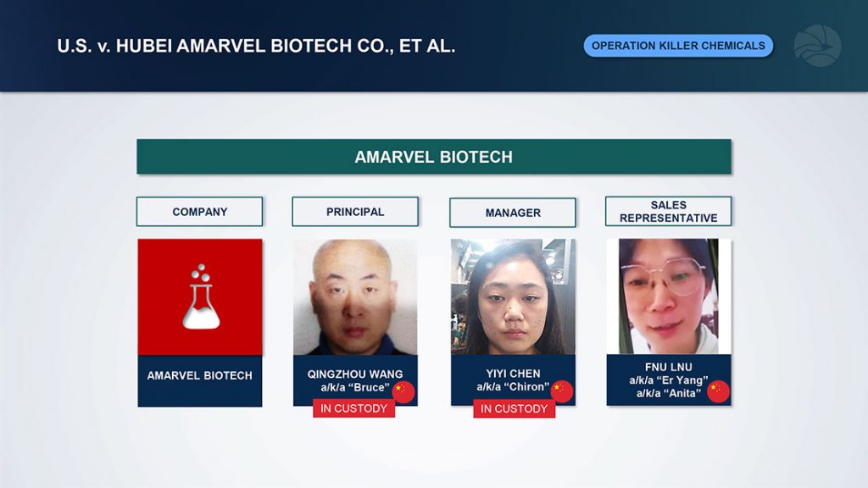Click the Qingzhou Wang a/k/a Bruce caption

pyautogui.click(x=355, y=380)
